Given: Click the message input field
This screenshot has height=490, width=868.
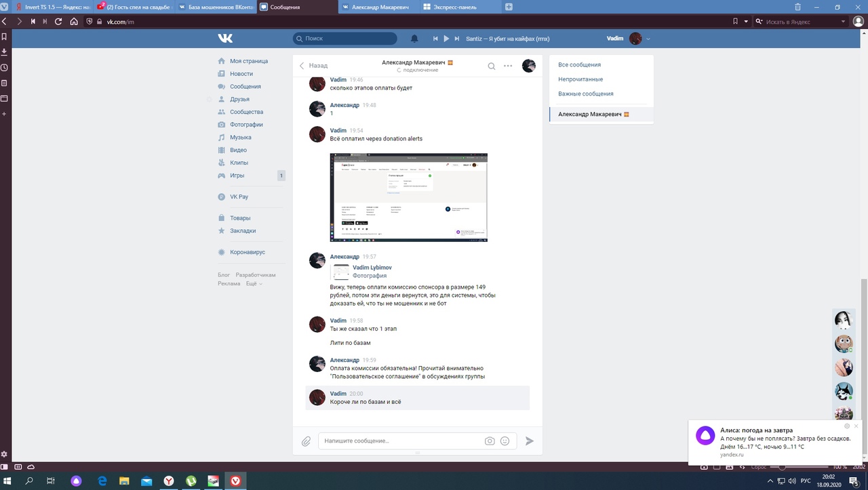Looking at the screenshot, I should (x=400, y=441).
